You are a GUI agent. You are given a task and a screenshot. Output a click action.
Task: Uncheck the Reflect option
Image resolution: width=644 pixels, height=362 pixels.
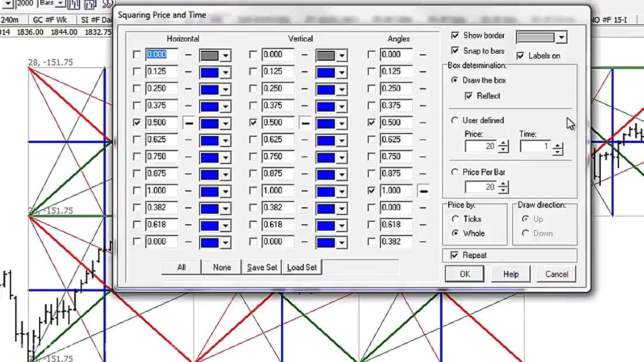pyautogui.click(x=468, y=96)
